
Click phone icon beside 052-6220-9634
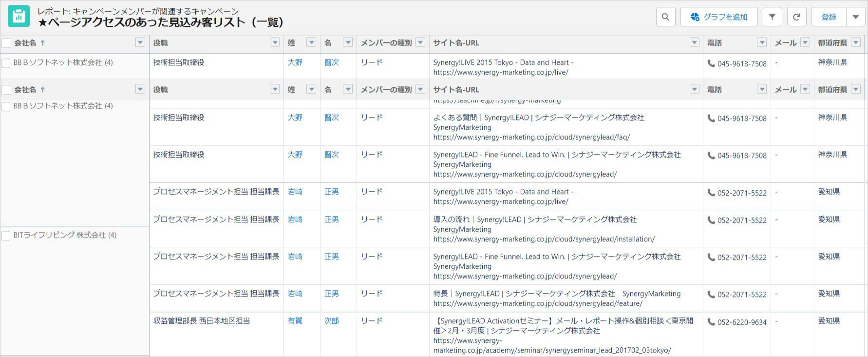[711, 322]
